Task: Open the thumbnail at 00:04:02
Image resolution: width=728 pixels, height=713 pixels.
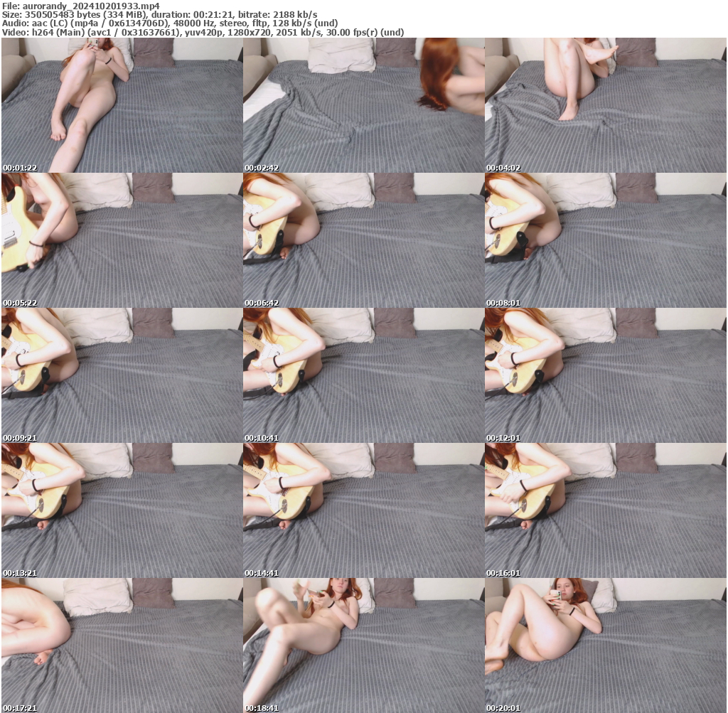Action: pyautogui.click(x=606, y=105)
